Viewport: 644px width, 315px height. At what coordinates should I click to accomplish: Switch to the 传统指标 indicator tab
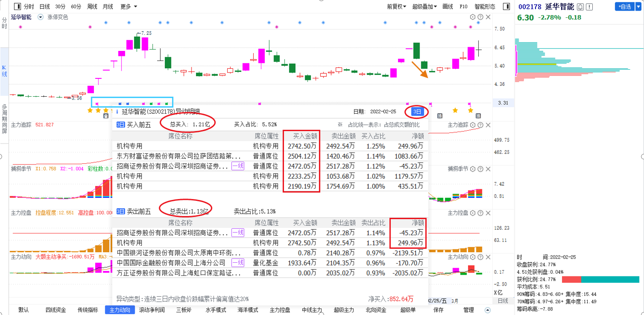pyautogui.click(x=87, y=310)
